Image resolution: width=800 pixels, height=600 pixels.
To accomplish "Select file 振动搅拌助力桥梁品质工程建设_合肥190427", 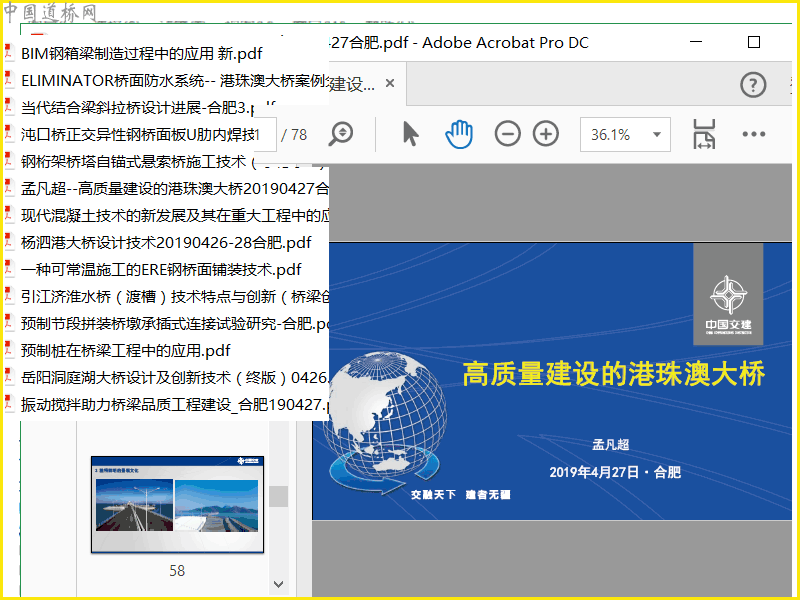I will [175, 405].
